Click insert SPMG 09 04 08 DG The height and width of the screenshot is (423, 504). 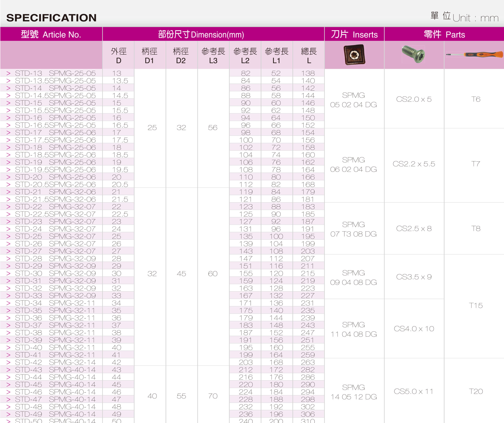[354, 278]
